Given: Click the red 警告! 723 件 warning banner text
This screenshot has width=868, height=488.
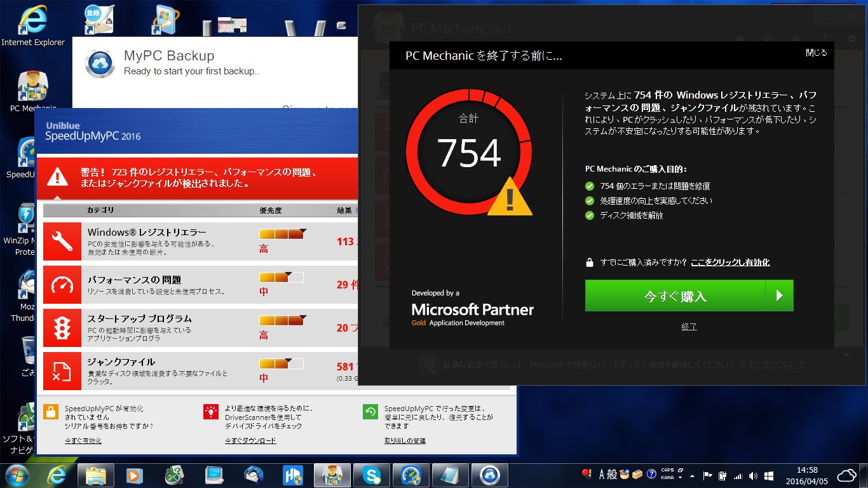Looking at the screenshot, I should click(x=199, y=178).
